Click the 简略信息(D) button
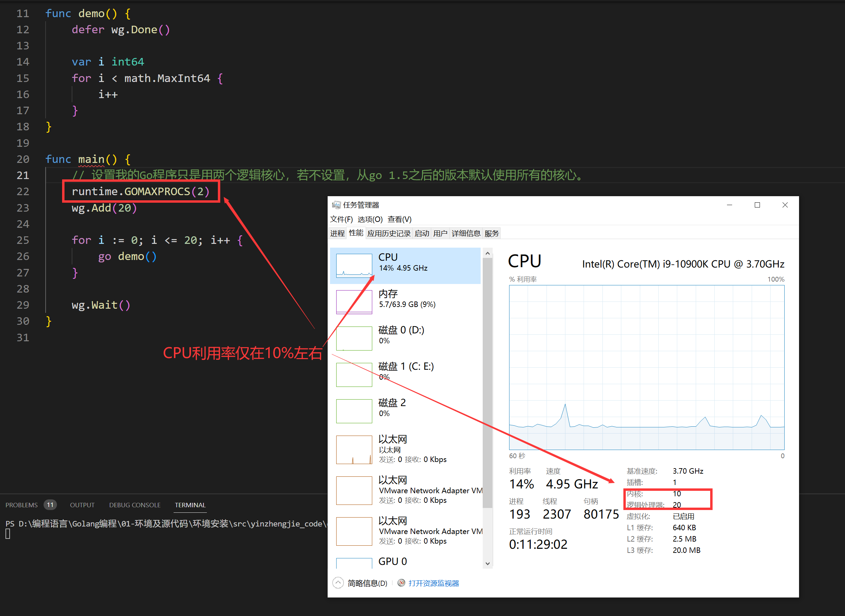Screen dimensions: 845x616 coord(367,583)
